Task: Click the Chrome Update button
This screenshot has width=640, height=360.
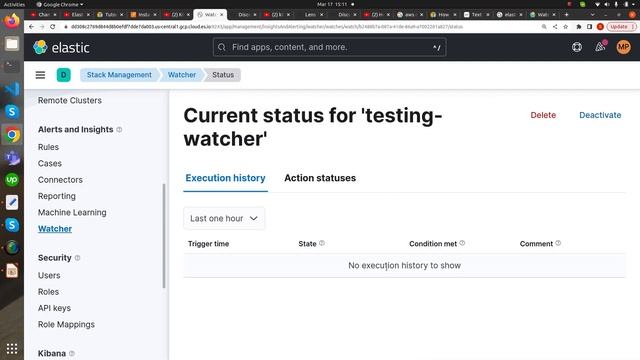Action: pos(621,27)
